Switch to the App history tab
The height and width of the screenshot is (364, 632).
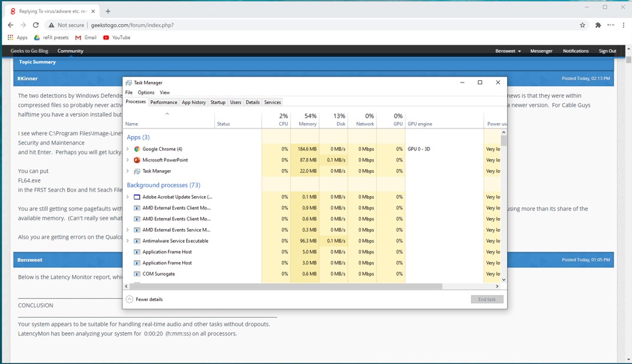coord(194,102)
